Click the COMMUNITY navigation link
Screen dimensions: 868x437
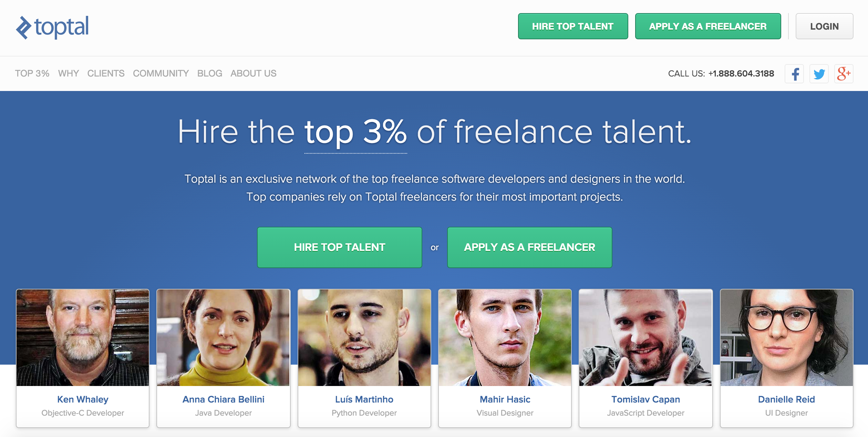coord(161,73)
